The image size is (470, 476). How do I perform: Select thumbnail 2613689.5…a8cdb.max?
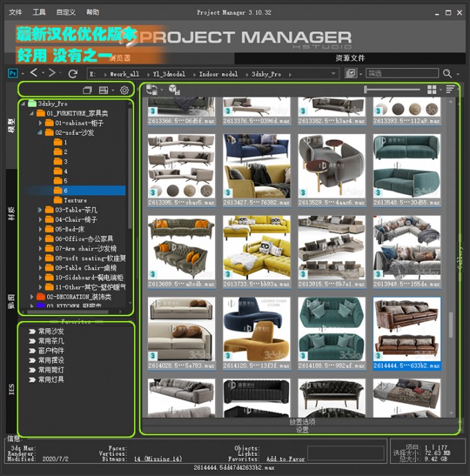181,252
